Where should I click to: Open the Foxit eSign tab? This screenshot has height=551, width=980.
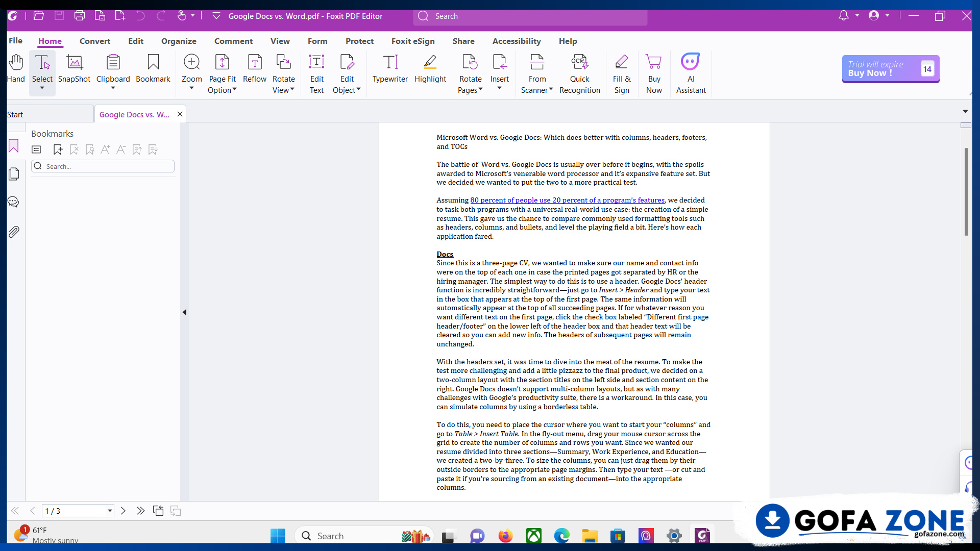413,41
